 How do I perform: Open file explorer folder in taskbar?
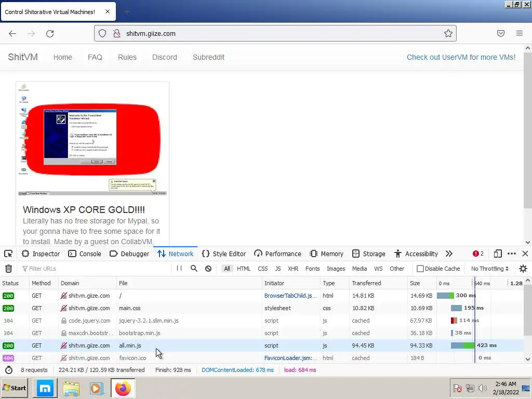[71, 389]
